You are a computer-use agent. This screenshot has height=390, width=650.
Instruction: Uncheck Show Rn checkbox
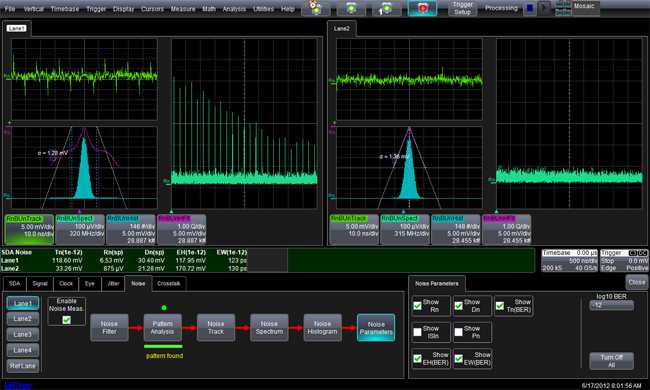pos(417,306)
